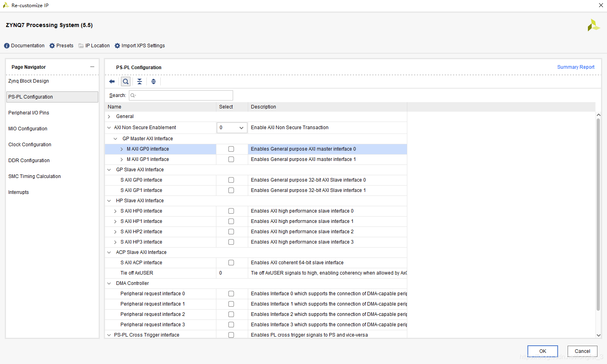
Task: Check Peripheral request interface 0 checkbox
Action: point(231,294)
